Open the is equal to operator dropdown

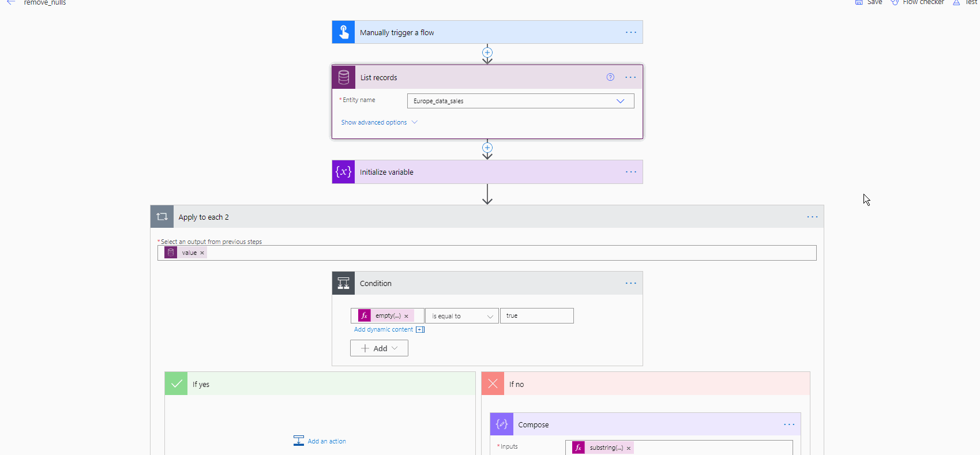click(x=462, y=316)
